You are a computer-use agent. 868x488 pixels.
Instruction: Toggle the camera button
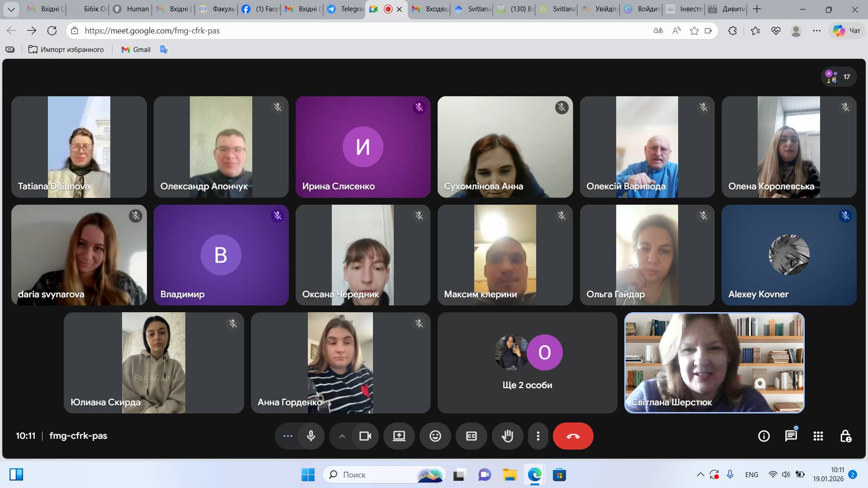click(365, 436)
